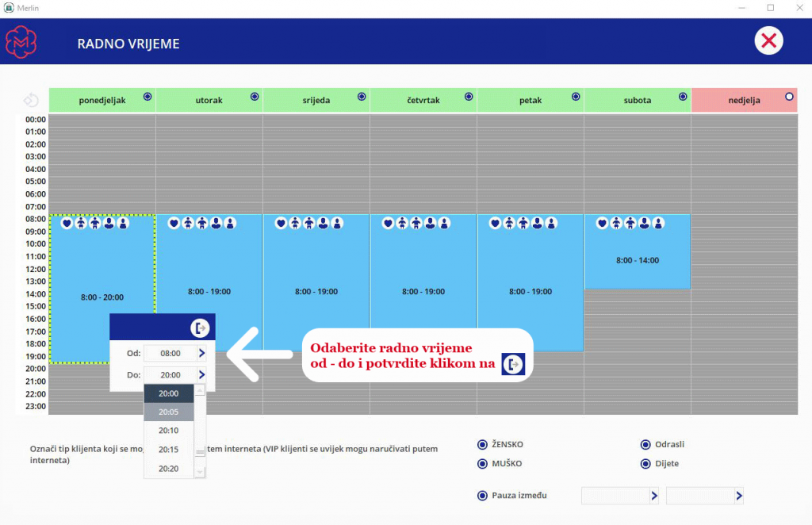
Task: Click the time list scroll-up arrow
Action: pyautogui.click(x=200, y=390)
